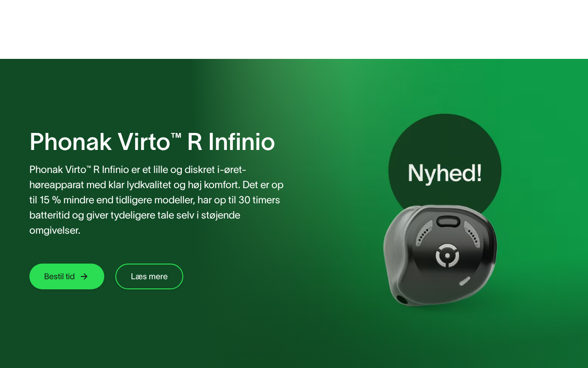Click the Phonak Virto R Infinio heading
The image size is (588, 368).
pyautogui.click(x=152, y=142)
